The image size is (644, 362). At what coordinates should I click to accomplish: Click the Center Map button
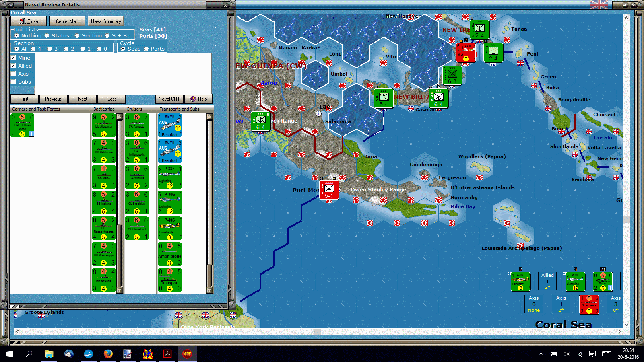click(x=67, y=21)
